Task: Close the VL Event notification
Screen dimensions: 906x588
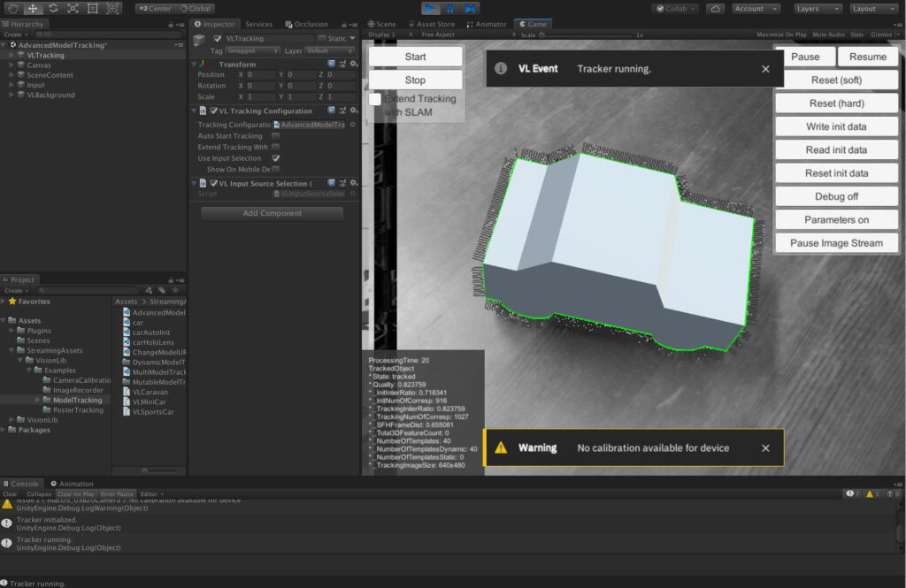Action: pos(765,69)
